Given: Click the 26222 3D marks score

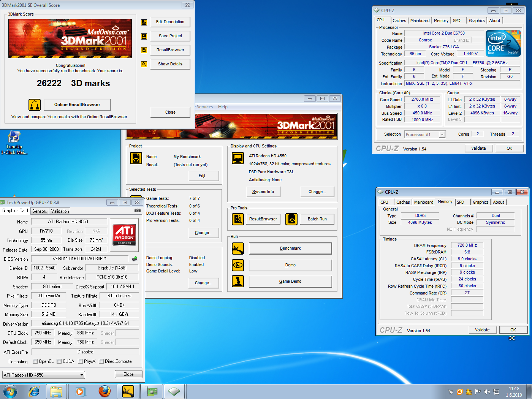Looking at the screenshot, I should pyautogui.click(x=73, y=83).
